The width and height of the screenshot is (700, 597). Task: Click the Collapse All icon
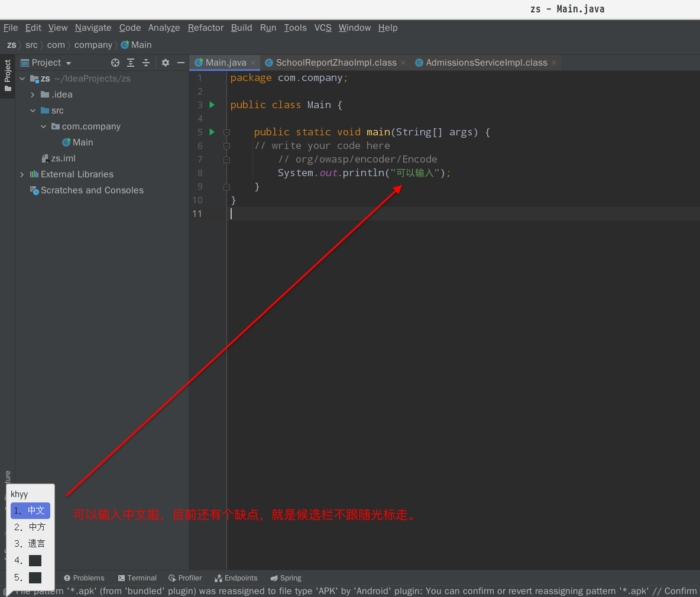coord(146,63)
